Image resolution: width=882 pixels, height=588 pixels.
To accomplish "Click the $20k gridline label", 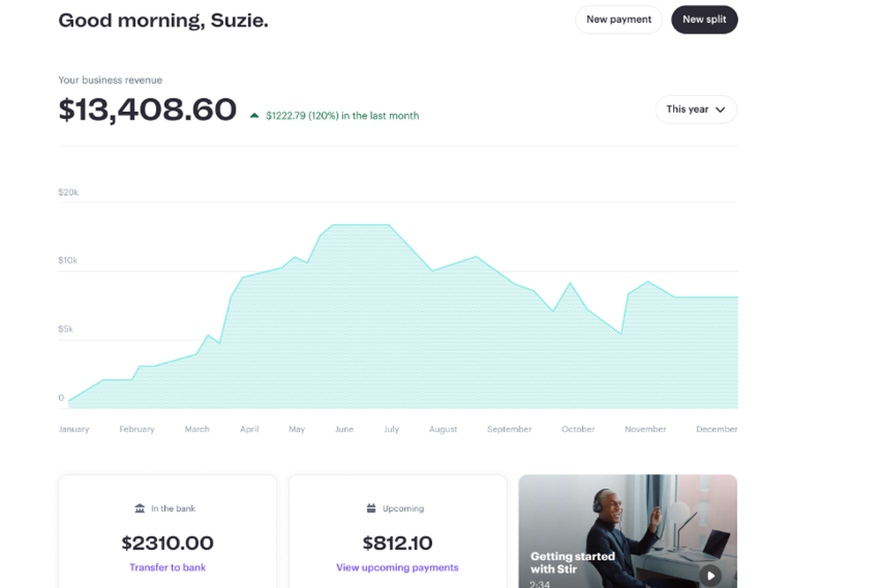I will 68,191.
